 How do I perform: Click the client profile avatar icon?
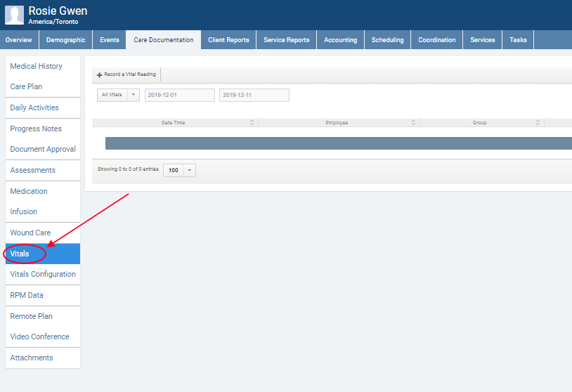point(14,15)
